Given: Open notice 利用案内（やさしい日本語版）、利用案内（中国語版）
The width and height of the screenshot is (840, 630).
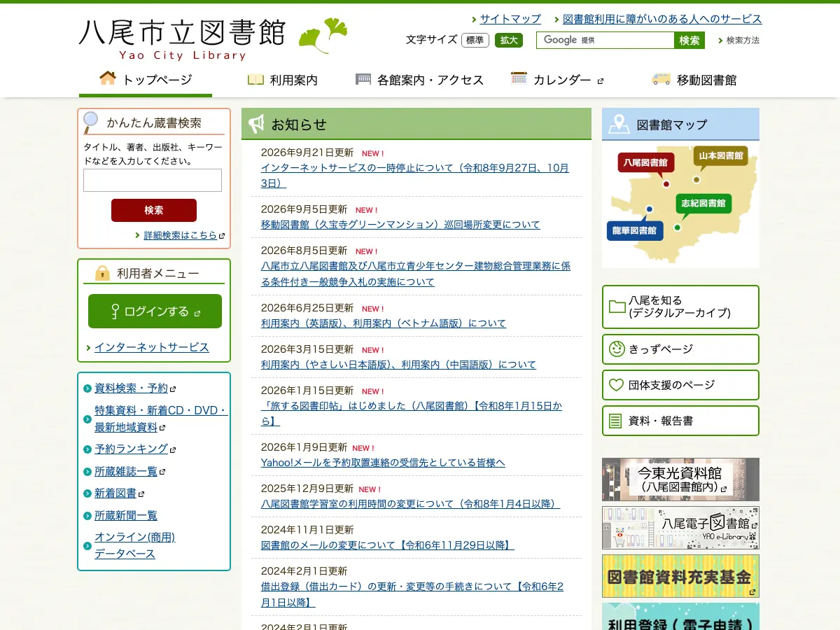Looking at the screenshot, I should pos(398,365).
